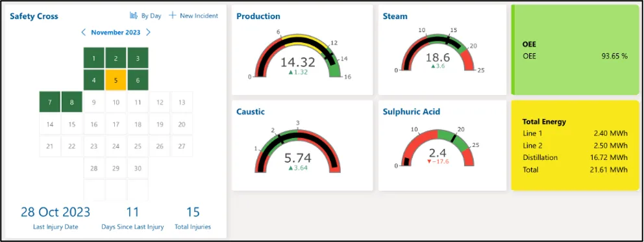Click the Total Energy card heading
Viewport: 644px width, 242px height.
tap(544, 122)
